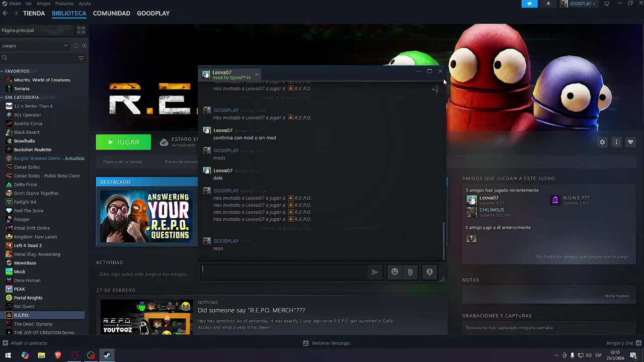The image size is (644, 362).
Task: Open the Answering Your R.E.P.O. Questions thumbnail
Action: pos(146,216)
